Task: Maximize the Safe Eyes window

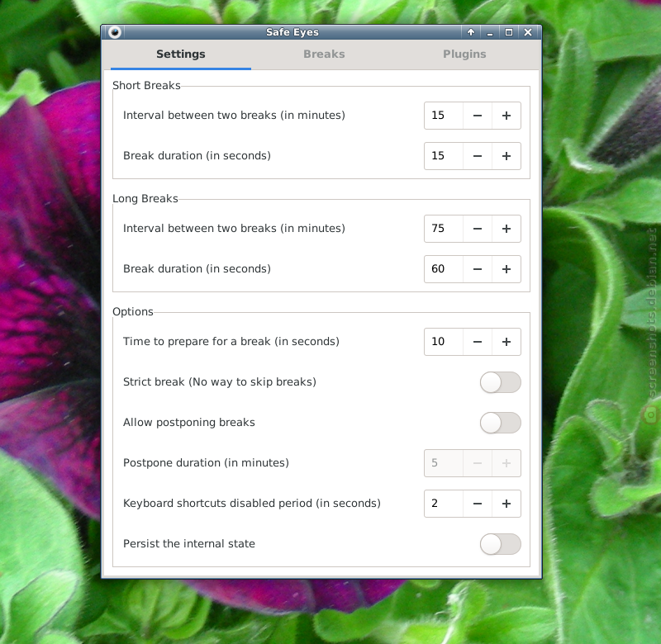Action: pos(509,32)
